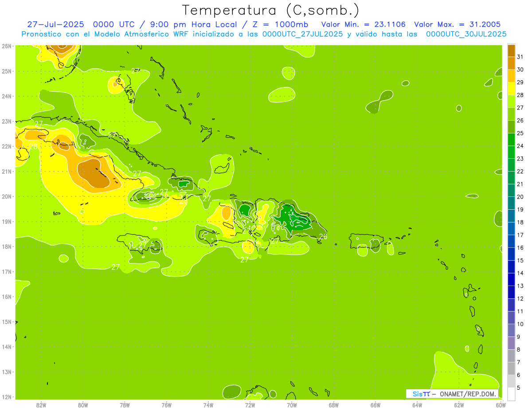Select the lime legend swatch between 27 and 28
This screenshot has height=411, width=532.
[511, 101]
